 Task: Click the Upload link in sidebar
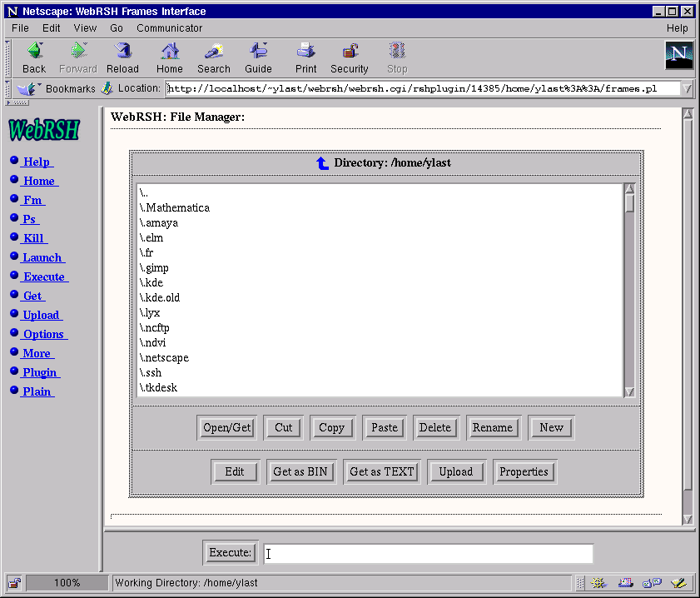[42, 316]
